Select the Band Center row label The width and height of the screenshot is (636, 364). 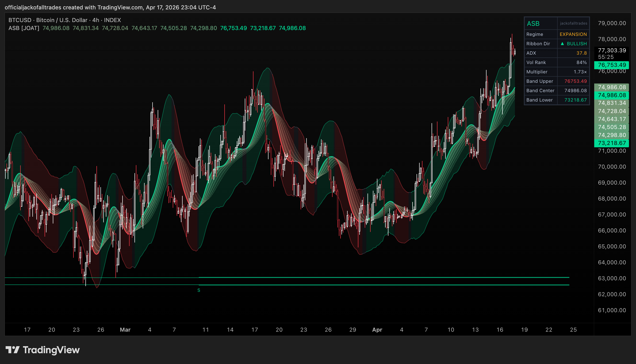click(540, 91)
